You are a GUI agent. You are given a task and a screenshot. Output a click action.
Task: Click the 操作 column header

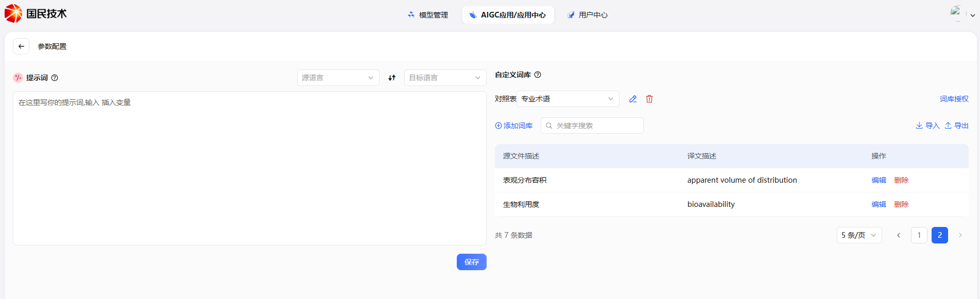[879, 156]
